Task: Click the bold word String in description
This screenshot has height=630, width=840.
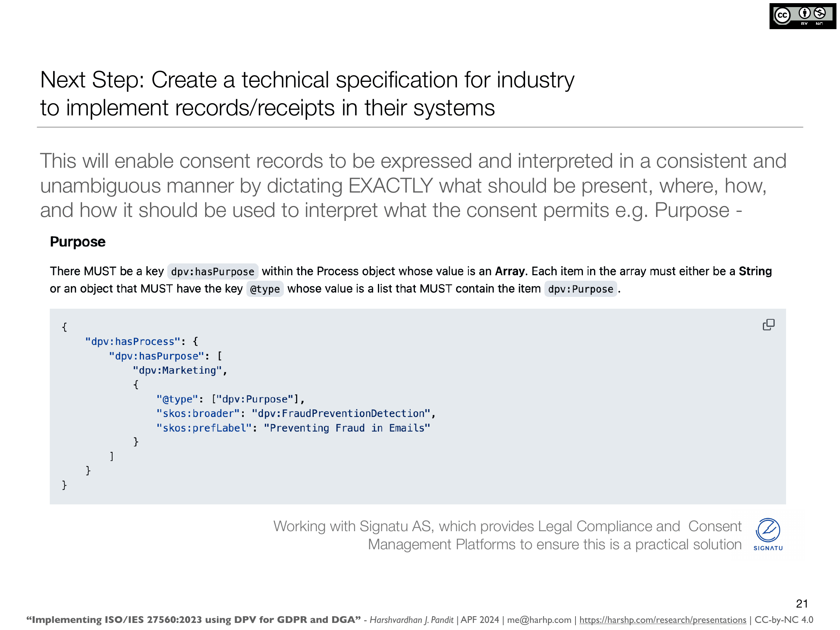Action: click(755, 271)
